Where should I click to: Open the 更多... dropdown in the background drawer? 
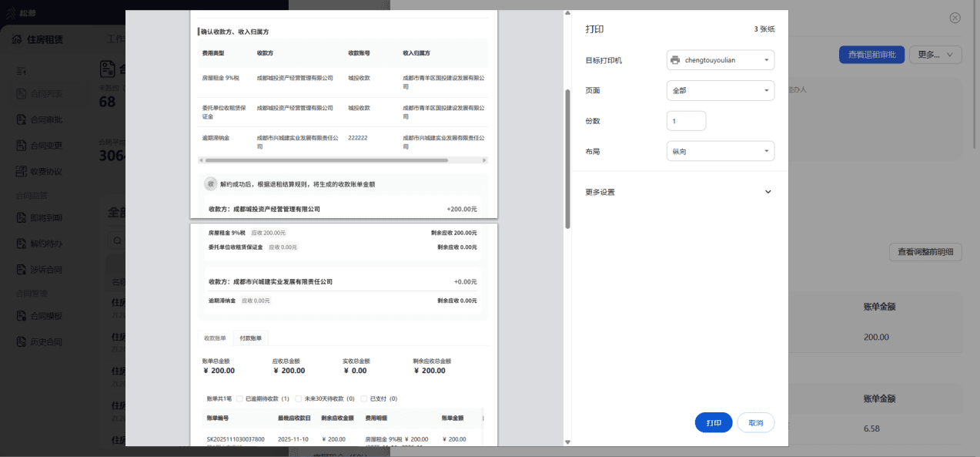(x=935, y=55)
